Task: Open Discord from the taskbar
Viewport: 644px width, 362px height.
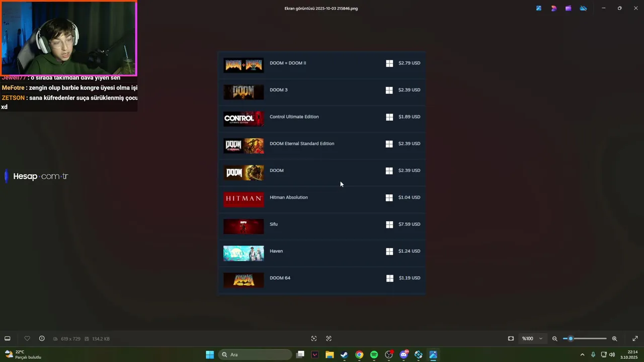Action: coord(404,354)
